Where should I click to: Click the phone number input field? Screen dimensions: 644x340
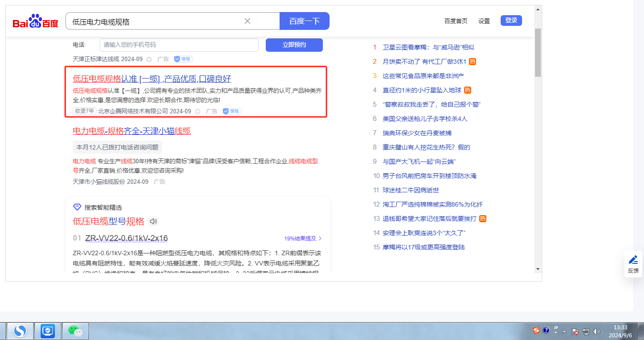coord(179,45)
